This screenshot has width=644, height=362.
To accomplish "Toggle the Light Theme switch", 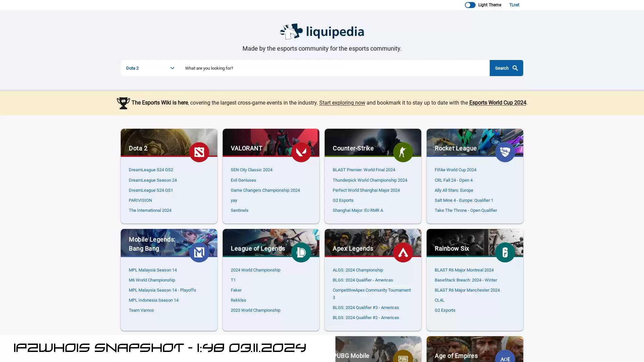I will (x=470, y=5).
